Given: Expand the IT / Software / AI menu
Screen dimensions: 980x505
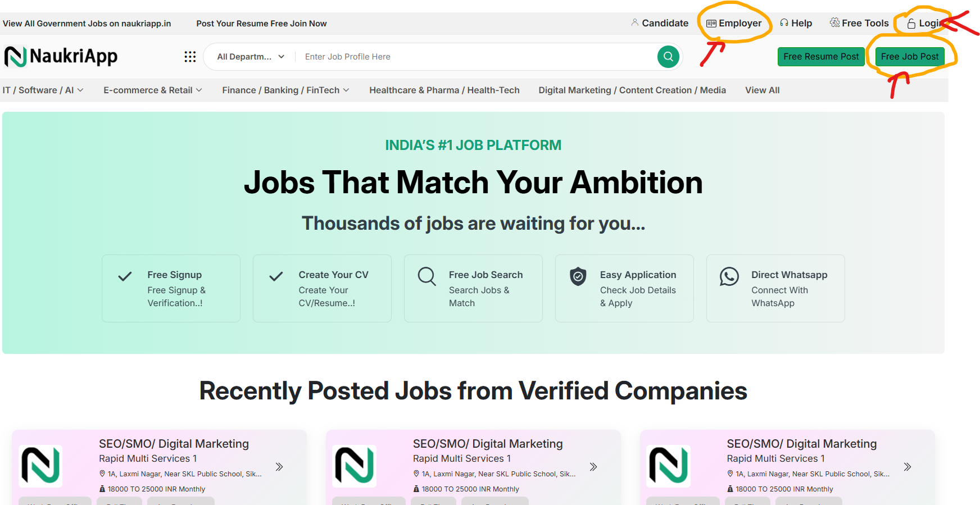Looking at the screenshot, I should [x=43, y=90].
